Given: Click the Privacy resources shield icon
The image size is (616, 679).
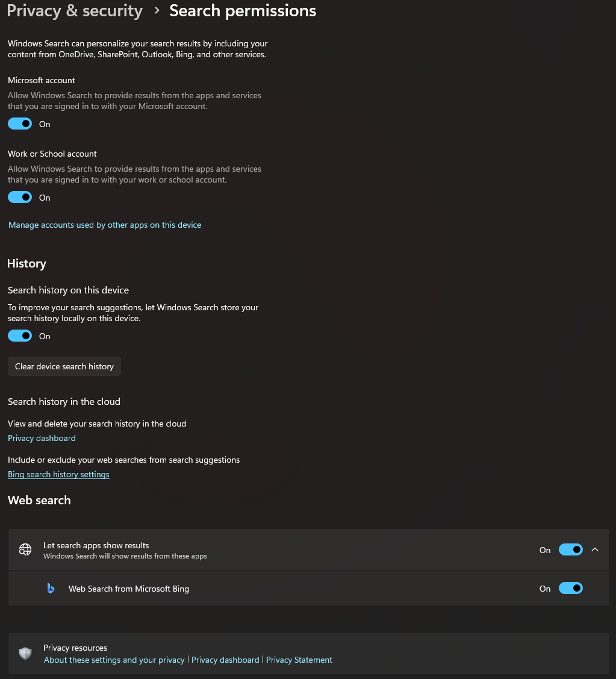Looking at the screenshot, I should [x=25, y=654].
